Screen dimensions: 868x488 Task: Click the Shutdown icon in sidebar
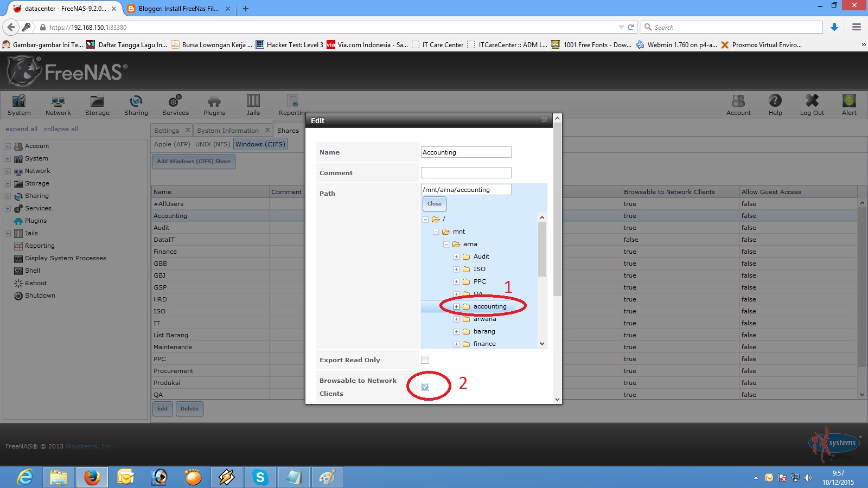click(x=18, y=296)
